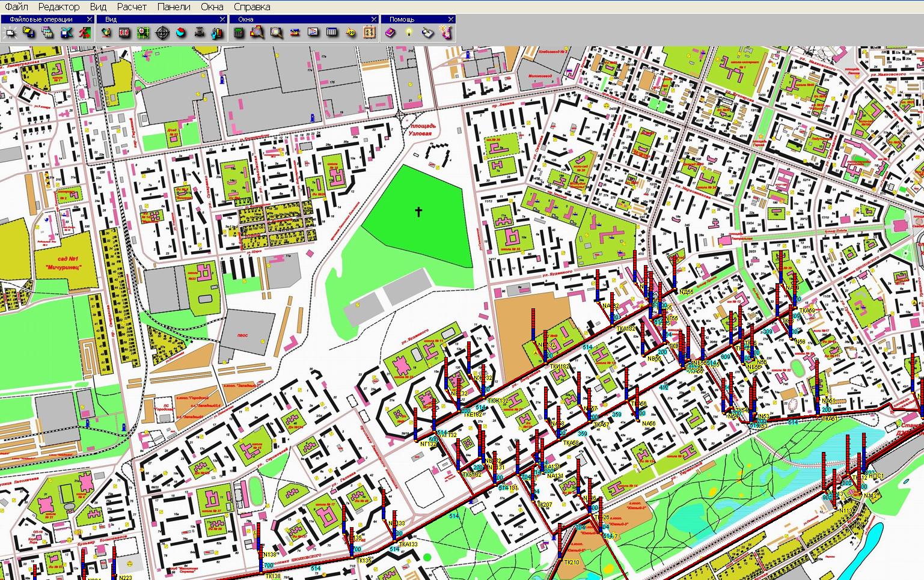Select node label N223 on the map
924x580 pixels.
pyautogui.click(x=126, y=578)
